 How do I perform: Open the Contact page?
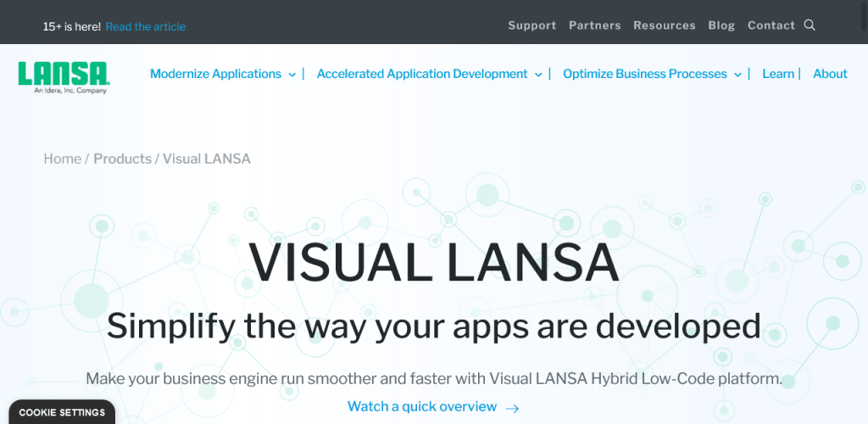click(771, 25)
